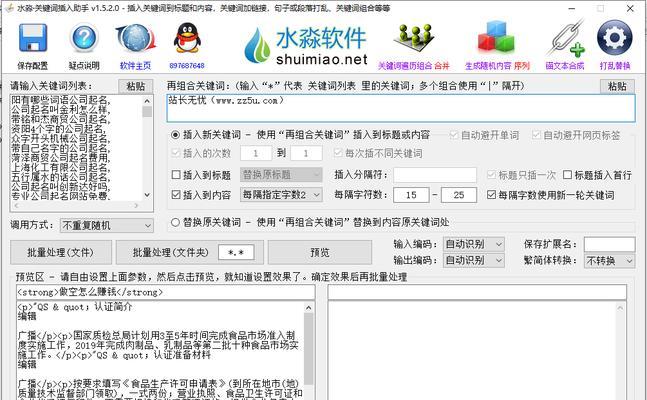Open the output encoding dropdown
The image size is (647, 400).
coord(473,260)
